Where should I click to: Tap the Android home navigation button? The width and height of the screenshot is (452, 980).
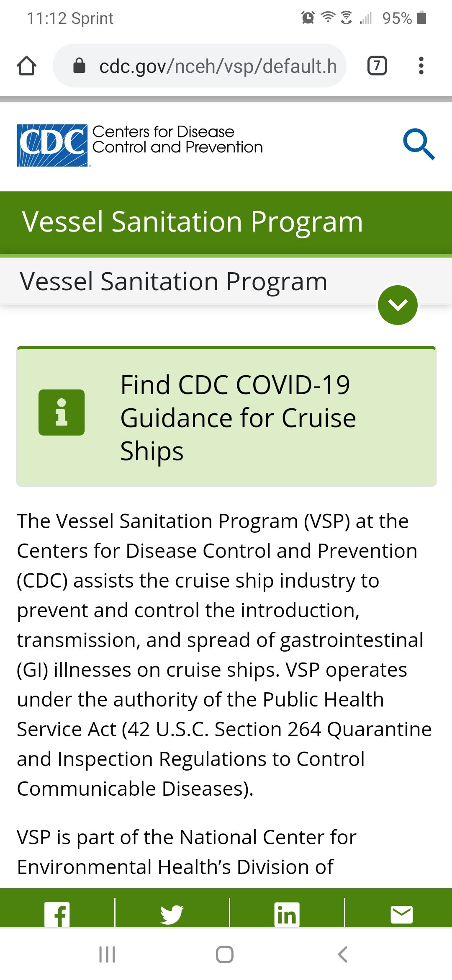[x=225, y=954]
